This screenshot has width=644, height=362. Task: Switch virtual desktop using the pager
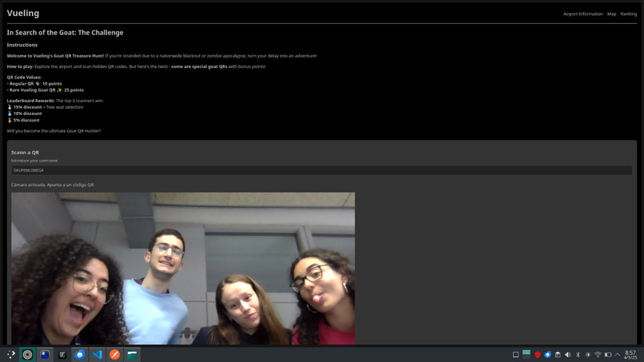(x=526, y=355)
